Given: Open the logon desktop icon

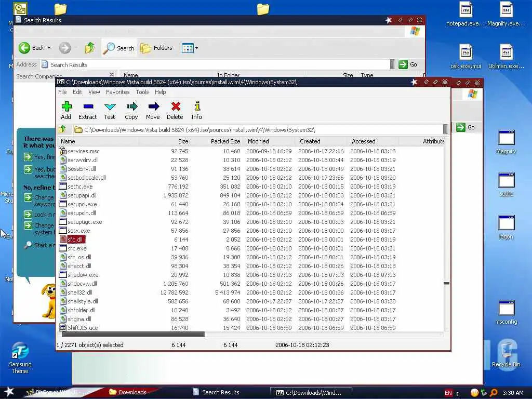Looking at the screenshot, I should 506,228.
